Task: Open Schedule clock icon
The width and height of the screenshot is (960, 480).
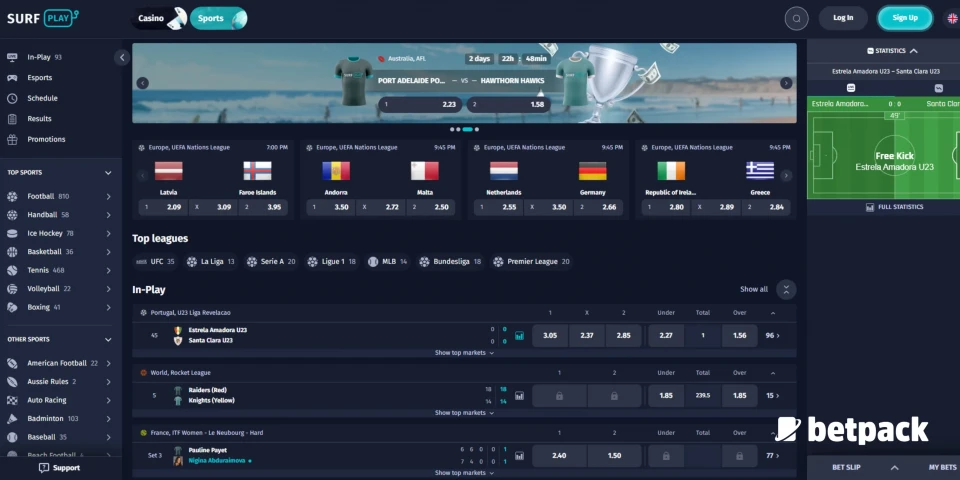Action: pos(12,98)
